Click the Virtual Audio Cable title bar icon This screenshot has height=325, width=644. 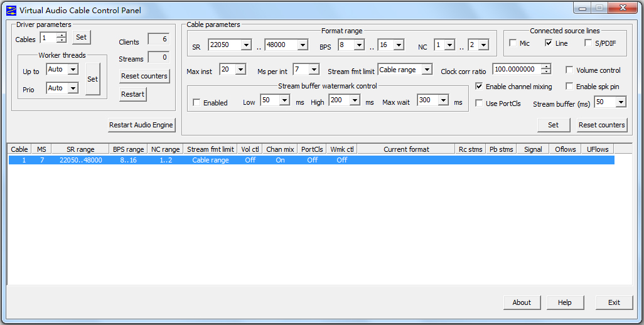click(x=11, y=10)
